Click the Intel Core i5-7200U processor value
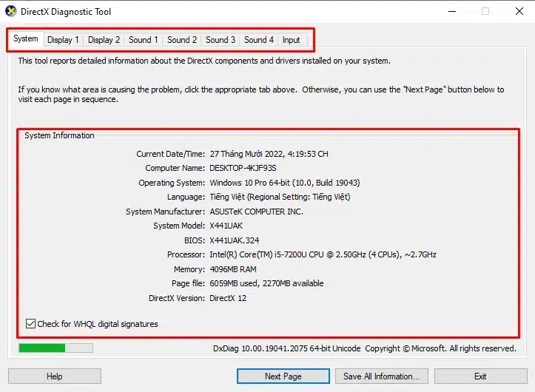Image resolution: width=535 pixels, height=392 pixels. 323,255
